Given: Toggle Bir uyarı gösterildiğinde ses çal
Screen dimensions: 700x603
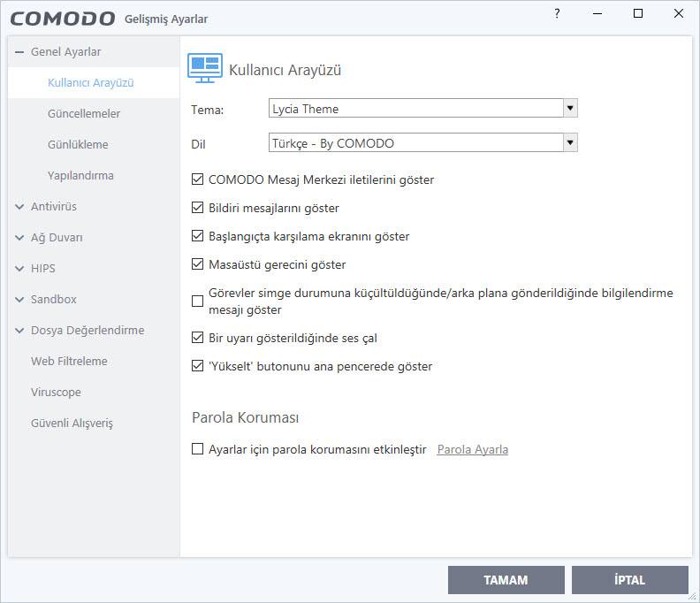Looking at the screenshot, I should coord(198,338).
